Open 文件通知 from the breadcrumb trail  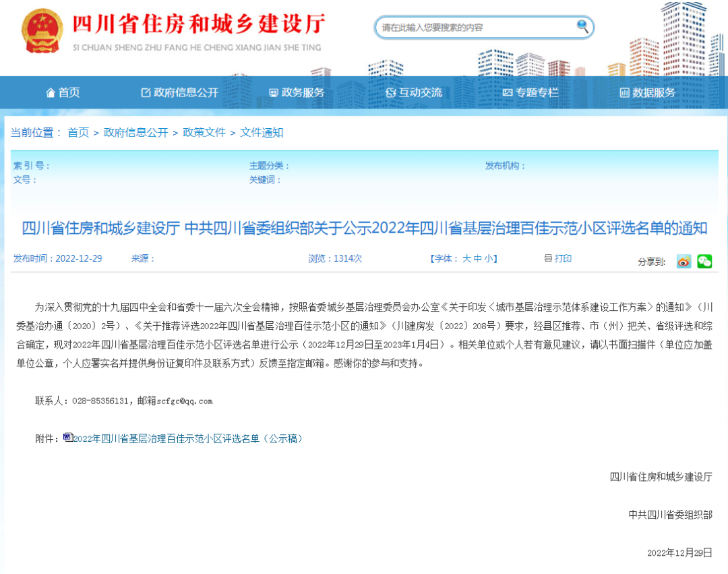[x=261, y=133]
